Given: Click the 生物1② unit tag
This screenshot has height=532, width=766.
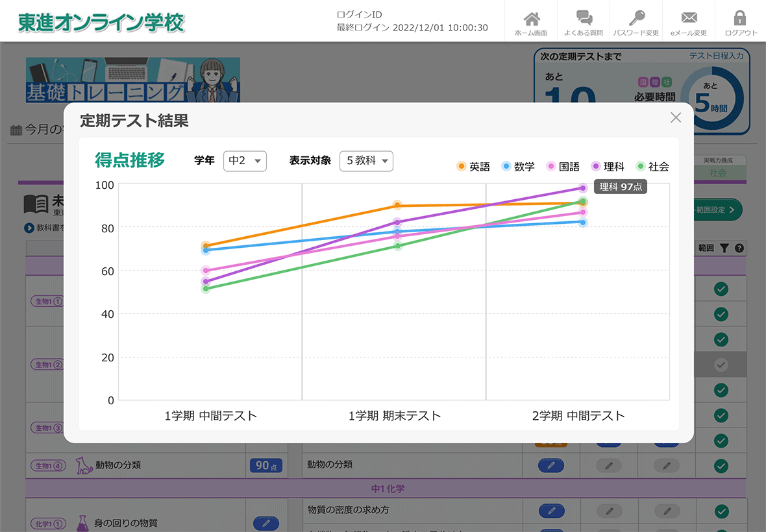Looking at the screenshot, I should (x=47, y=365).
